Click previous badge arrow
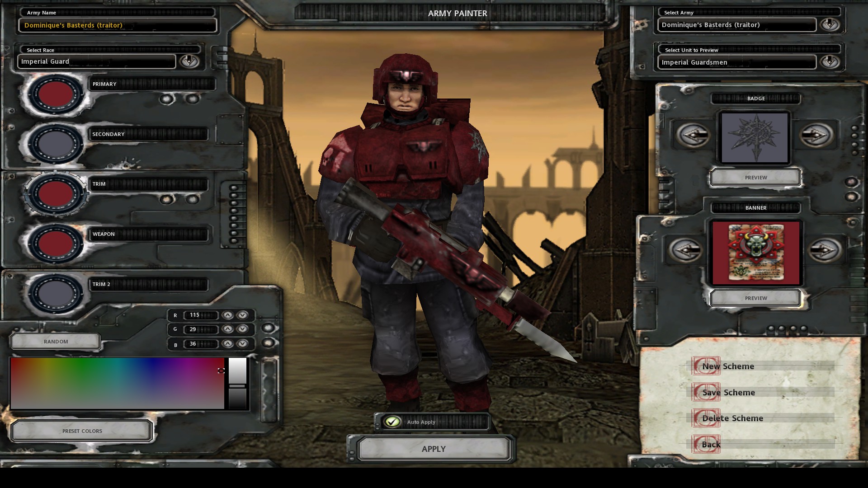868x488 pixels. click(693, 135)
